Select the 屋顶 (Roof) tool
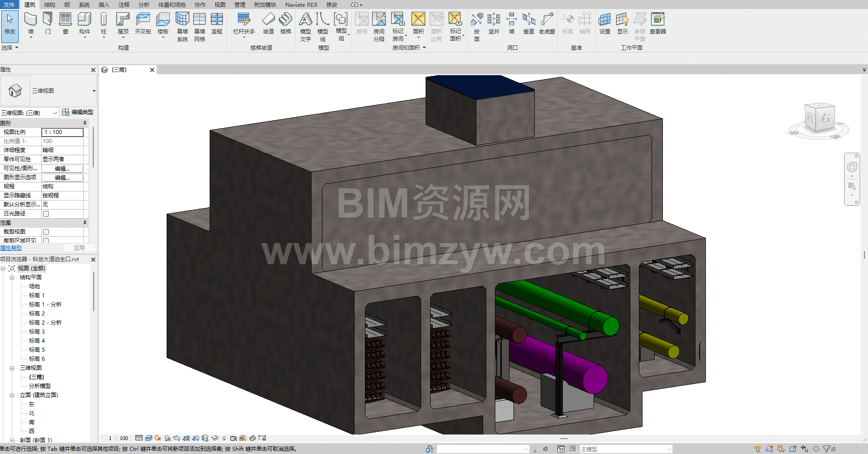This screenshot has width=868, height=454. click(123, 24)
